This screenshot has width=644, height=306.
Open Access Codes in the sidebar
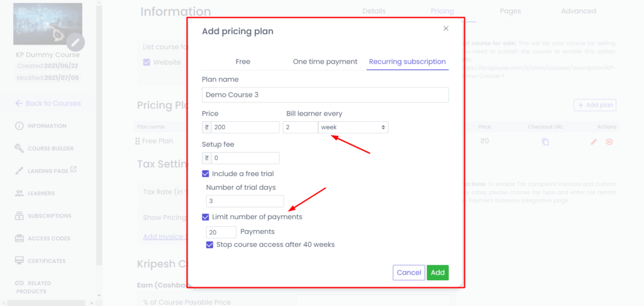point(48,238)
